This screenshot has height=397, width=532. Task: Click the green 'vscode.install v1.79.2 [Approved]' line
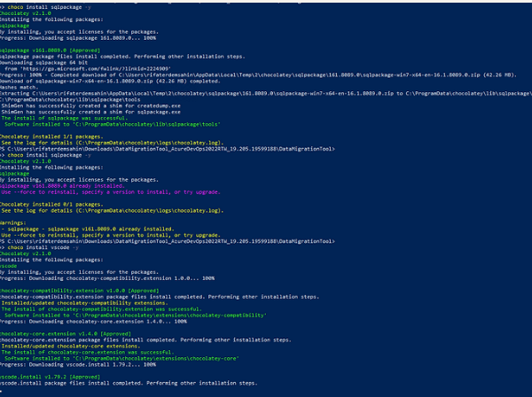point(50,377)
